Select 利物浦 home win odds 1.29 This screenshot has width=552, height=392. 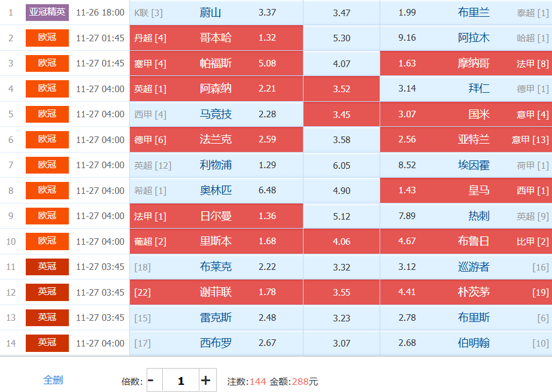[x=216, y=165]
